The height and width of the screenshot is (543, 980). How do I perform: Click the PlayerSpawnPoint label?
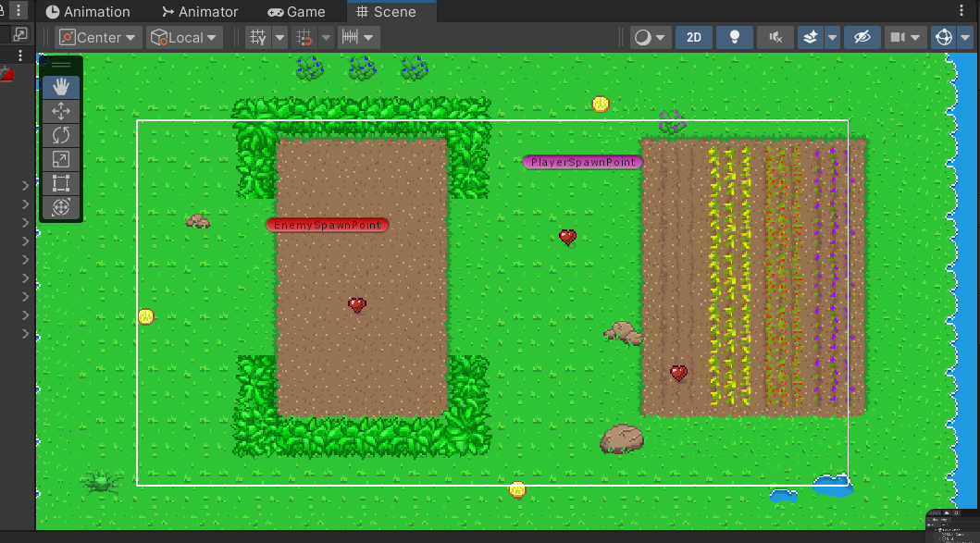point(582,162)
